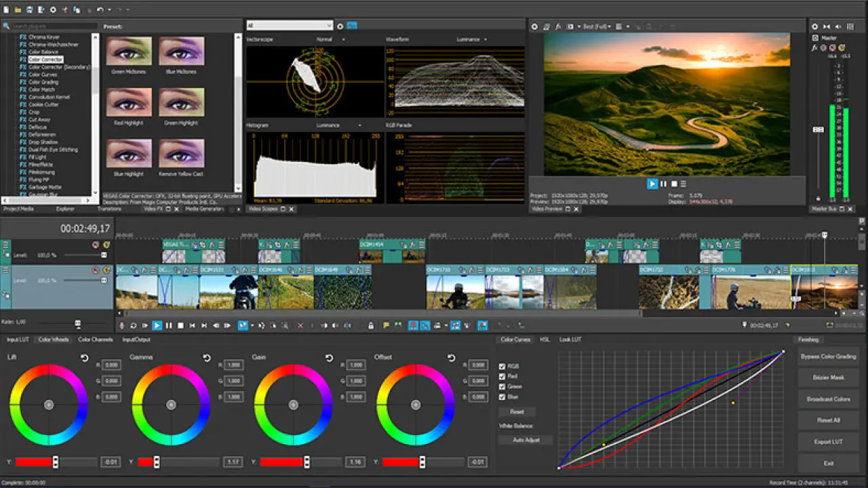
Task: Reset the Gain color wheel
Action: [329, 358]
